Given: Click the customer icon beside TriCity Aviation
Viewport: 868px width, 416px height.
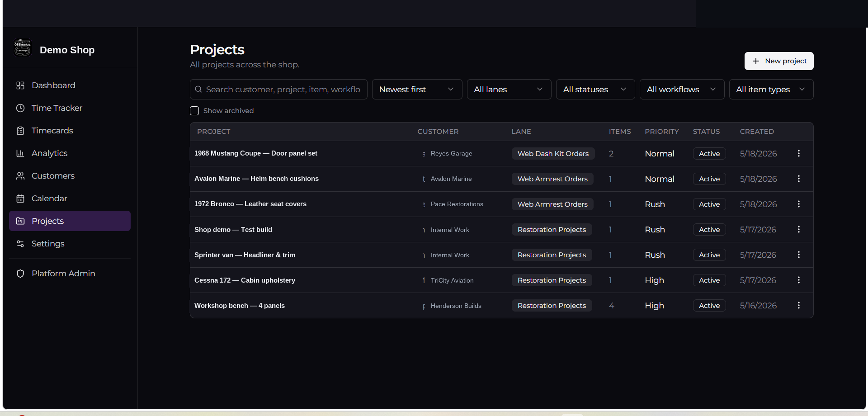Looking at the screenshot, I should [x=424, y=280].
